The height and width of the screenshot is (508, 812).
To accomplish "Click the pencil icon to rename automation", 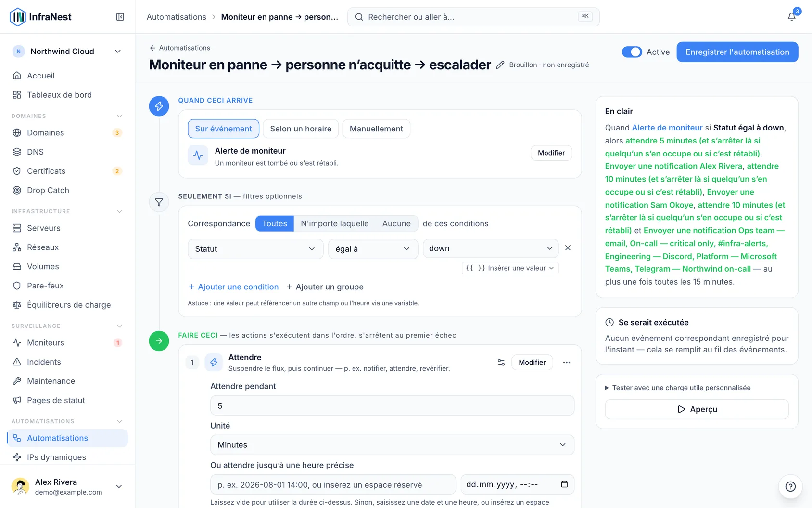I will click(500, 65).
